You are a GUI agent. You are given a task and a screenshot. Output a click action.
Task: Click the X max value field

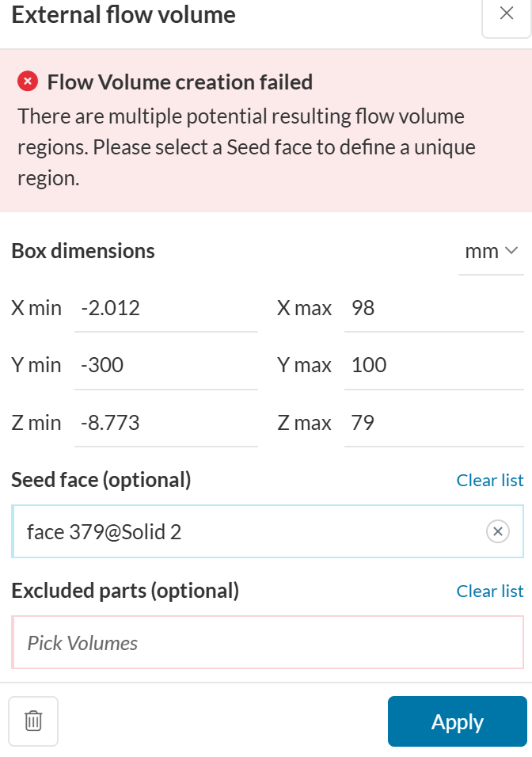point(434,308)
